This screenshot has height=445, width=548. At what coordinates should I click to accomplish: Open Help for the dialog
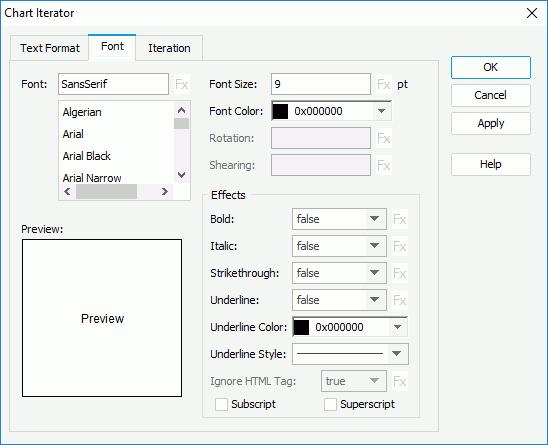tap(491, 164)
